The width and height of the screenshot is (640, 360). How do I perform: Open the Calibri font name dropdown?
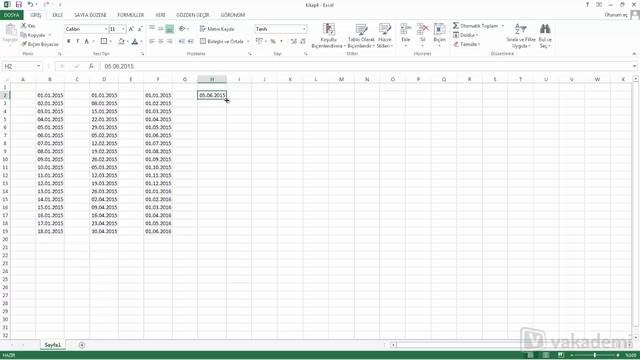(x=106, y=29)
